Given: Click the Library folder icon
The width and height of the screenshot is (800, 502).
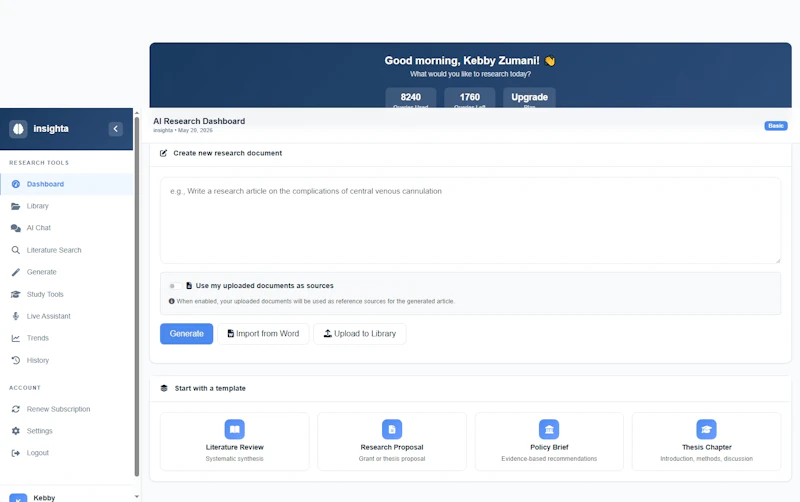Looking at the screenshot, I should pos(16,206).
